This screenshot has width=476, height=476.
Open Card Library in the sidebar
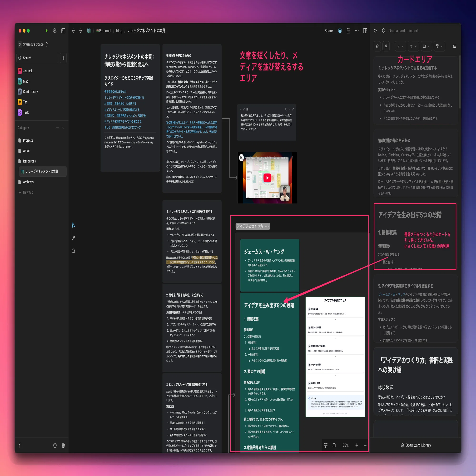pyautogui.click(x=28, y=92)
